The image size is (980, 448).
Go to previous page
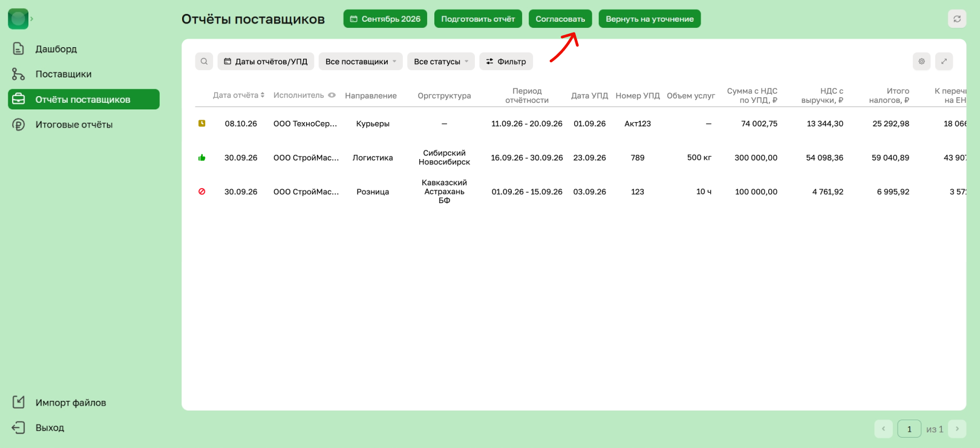tap(883, 429)
